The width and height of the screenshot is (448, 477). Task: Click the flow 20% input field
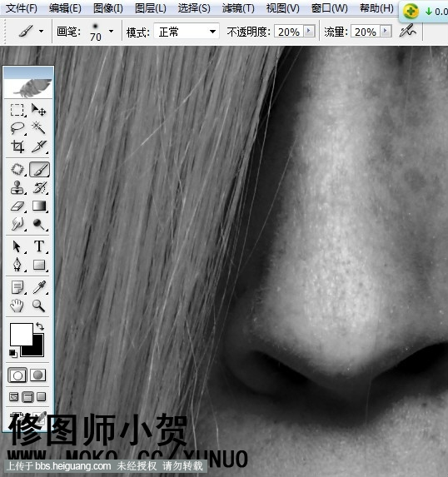366,32
